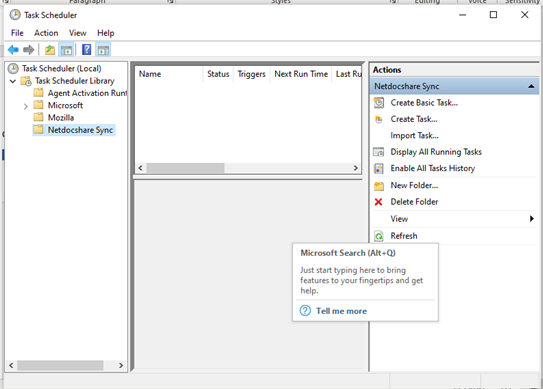Click the Display All Running Tasks icon
The height and width of the screenshot is (389, 543).
tap(379, 152)
